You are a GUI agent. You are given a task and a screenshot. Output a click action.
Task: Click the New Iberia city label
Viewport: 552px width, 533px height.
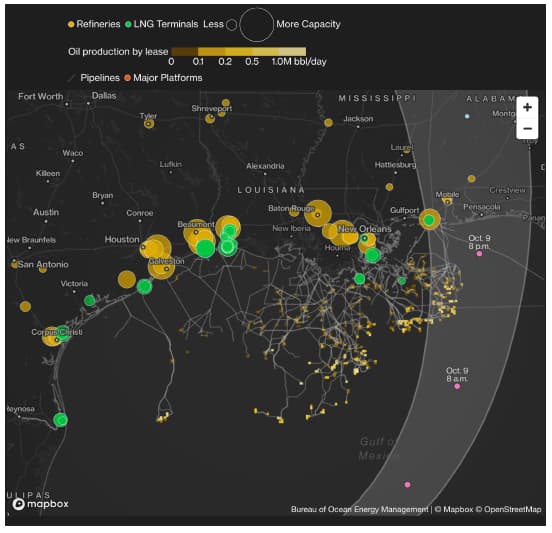[x=291, y=228]
